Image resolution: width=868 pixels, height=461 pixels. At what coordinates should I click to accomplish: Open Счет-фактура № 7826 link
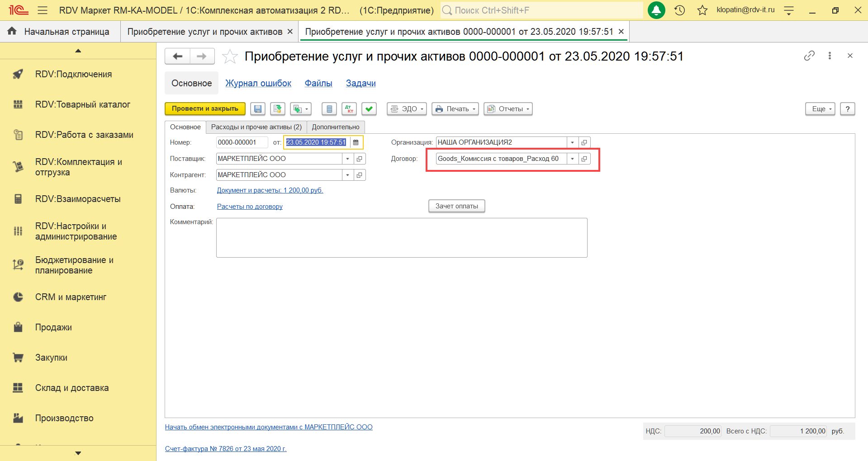(226, 449)
